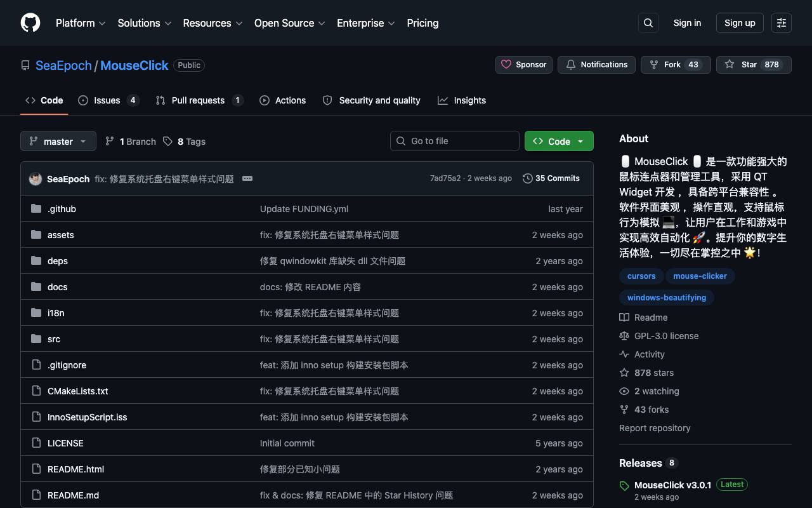Image resolution: width=812 pixels, height=508 pixels.
Task: Open the 8 Tags link
Action: [x=184, y=142]
